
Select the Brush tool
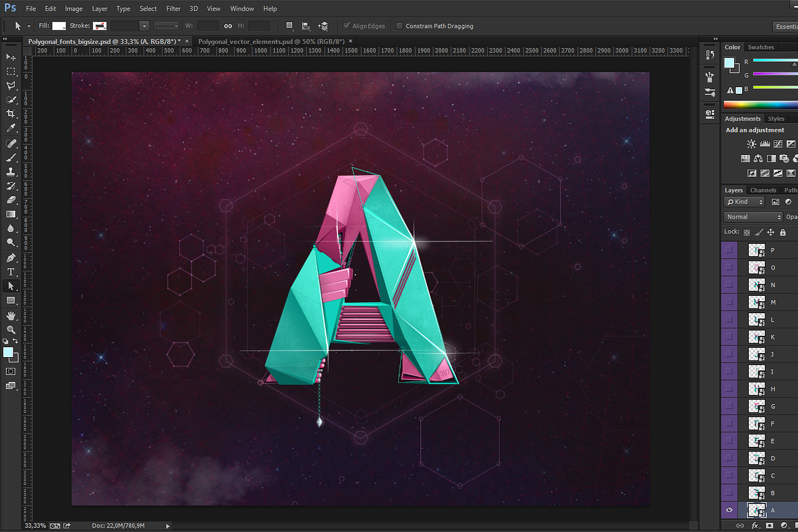[x=11, y=158]
